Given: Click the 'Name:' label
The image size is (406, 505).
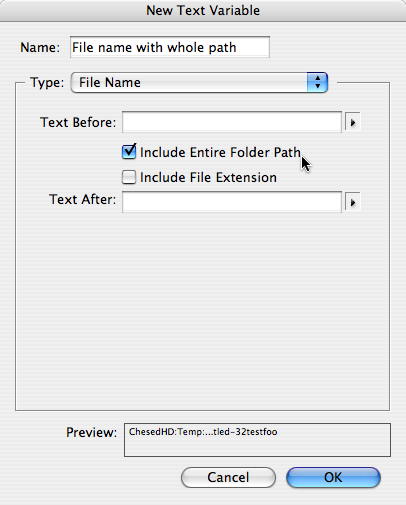Looking at the screenshot, I should pyautogui.click(x=40, y=47).
